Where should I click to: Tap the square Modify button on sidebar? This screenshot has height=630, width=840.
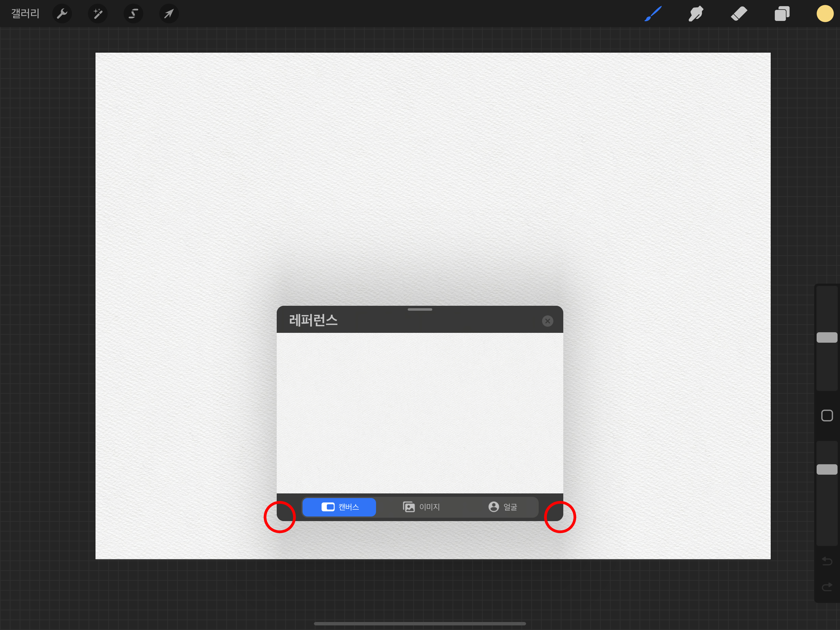tap(827, 415)
